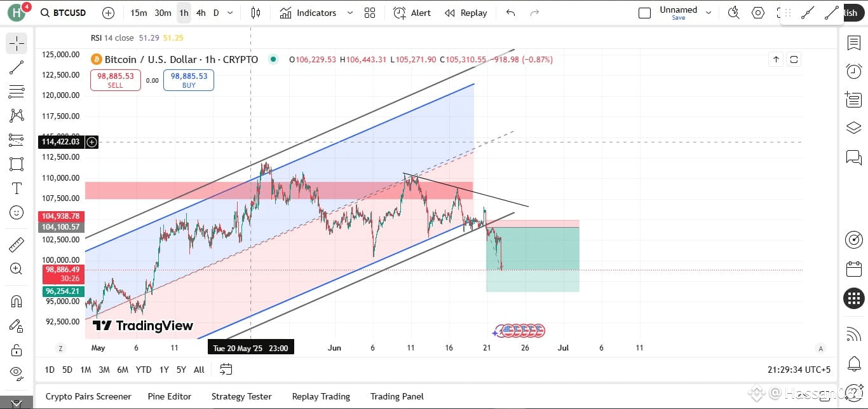This screenshot has height=409, width=868.
Task: Open the Replay Trading tab
Action: (x=321, y=396)
